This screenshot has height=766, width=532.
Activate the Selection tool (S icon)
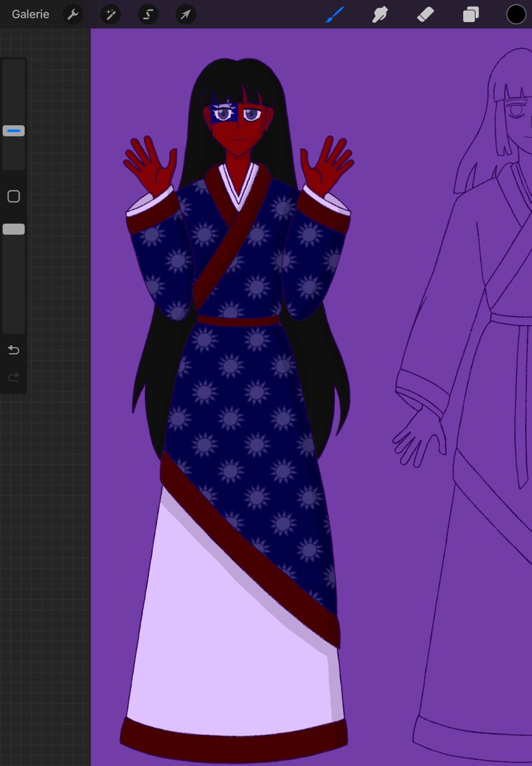coord(147,13)
